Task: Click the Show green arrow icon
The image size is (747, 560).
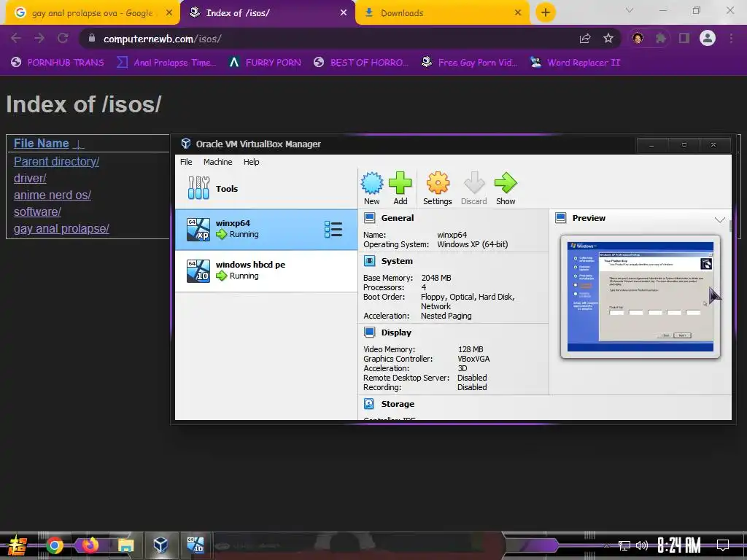Action: pos(506,183)
